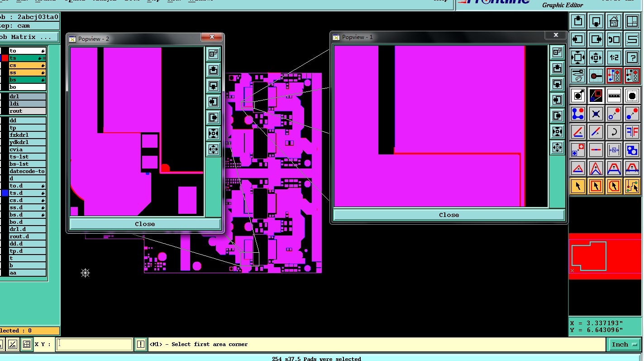The image size is (644, 361).
Task: Open the Inch units dropdown
Action: [624, 344]
